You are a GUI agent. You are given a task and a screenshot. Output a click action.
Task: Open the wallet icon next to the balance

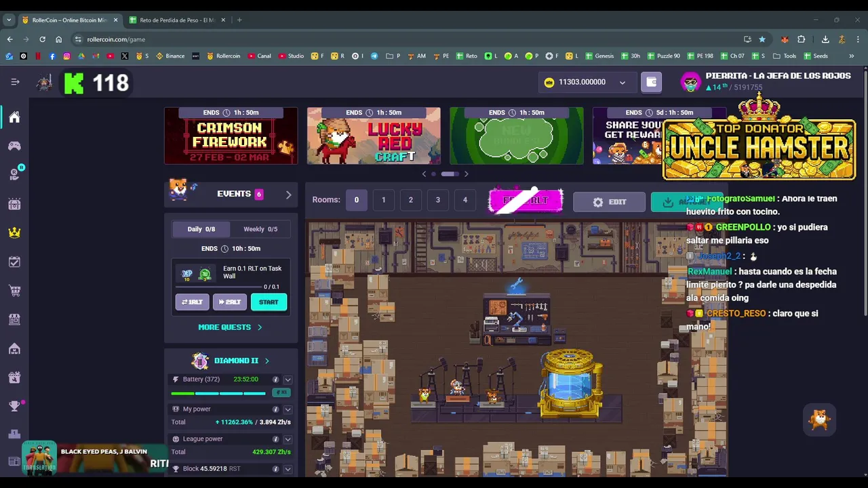[x=652, y=82]
